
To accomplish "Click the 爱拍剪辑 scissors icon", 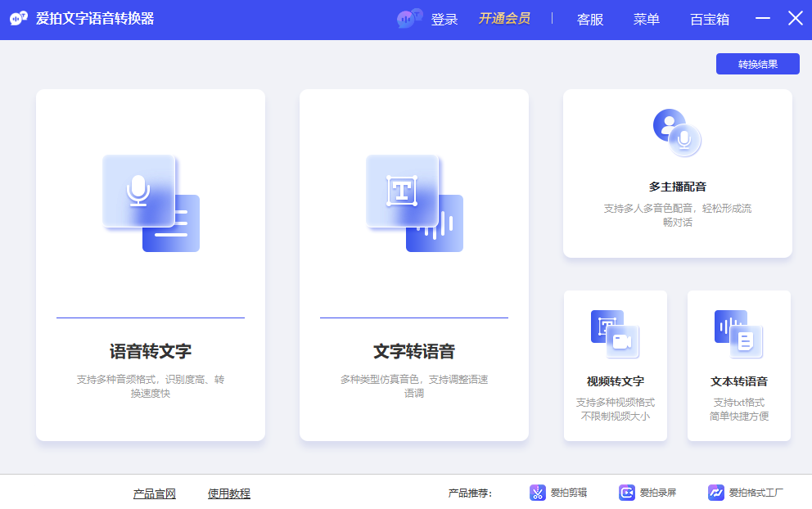I will click(x=538, y=493).
